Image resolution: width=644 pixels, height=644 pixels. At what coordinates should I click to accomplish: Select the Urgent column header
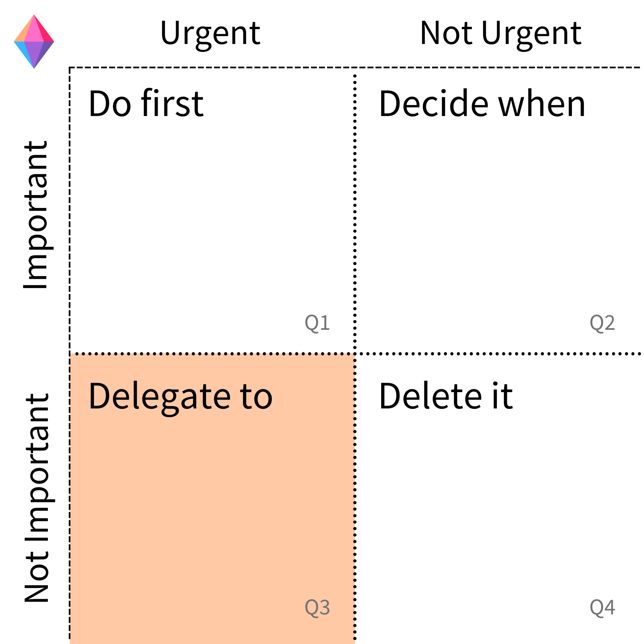point(210,34)
